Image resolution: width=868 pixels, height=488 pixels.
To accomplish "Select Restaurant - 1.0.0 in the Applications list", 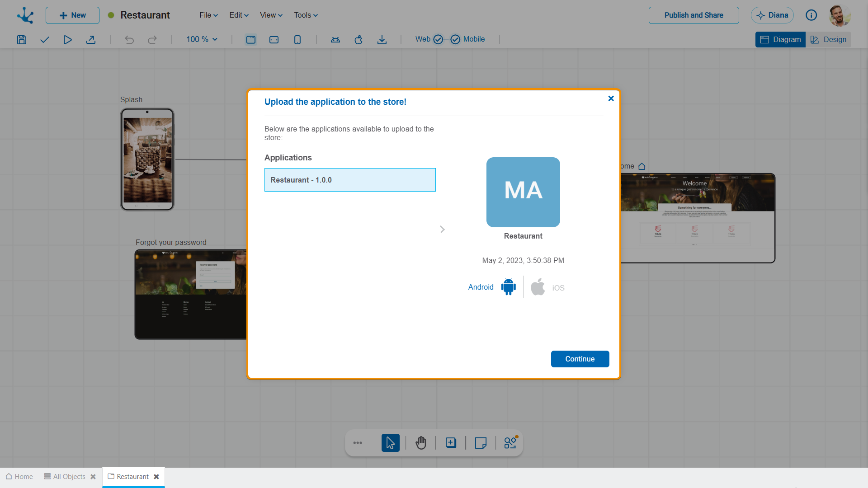I will [350, 180].
